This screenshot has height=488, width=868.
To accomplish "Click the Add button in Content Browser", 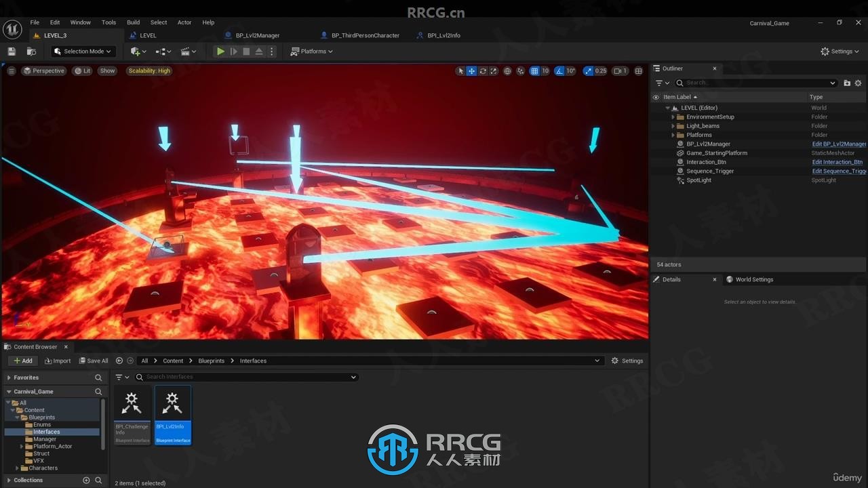I will [23, 361].
